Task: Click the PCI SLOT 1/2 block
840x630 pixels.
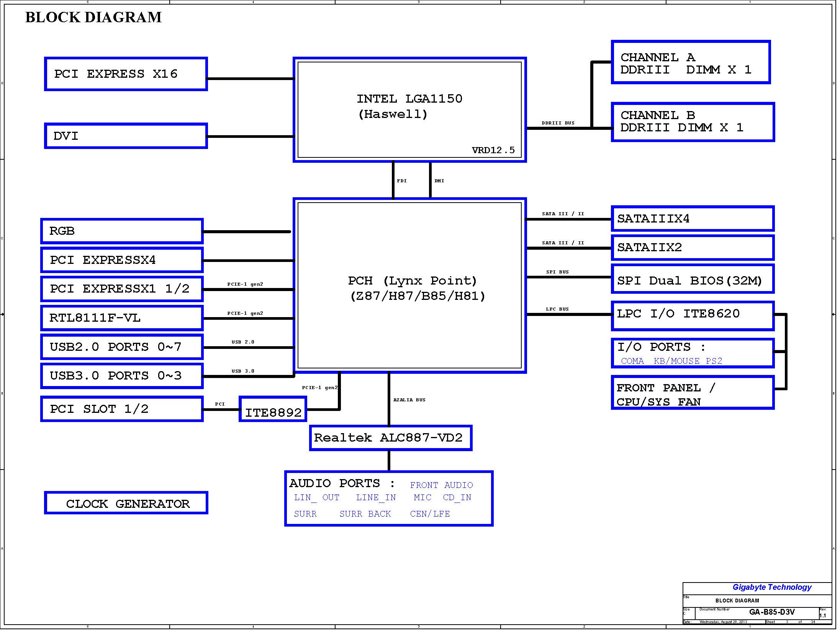Action: pos(122,409)
